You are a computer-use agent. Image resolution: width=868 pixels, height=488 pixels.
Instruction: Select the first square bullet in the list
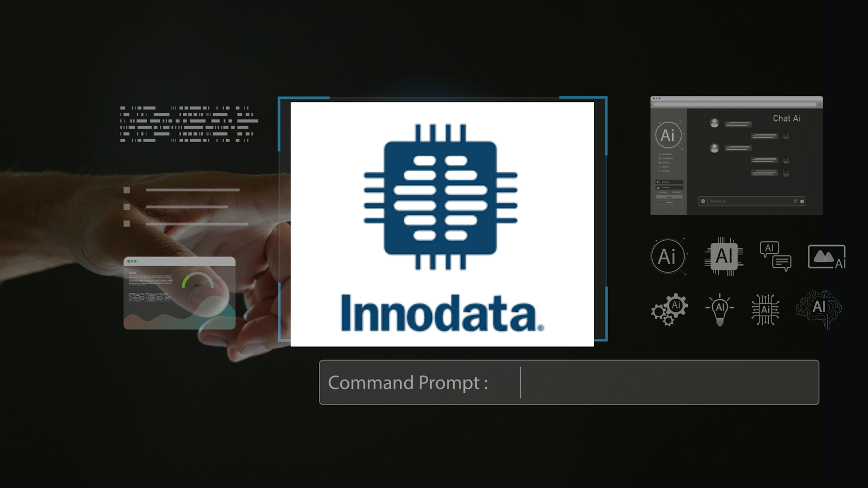coord(127,190)
